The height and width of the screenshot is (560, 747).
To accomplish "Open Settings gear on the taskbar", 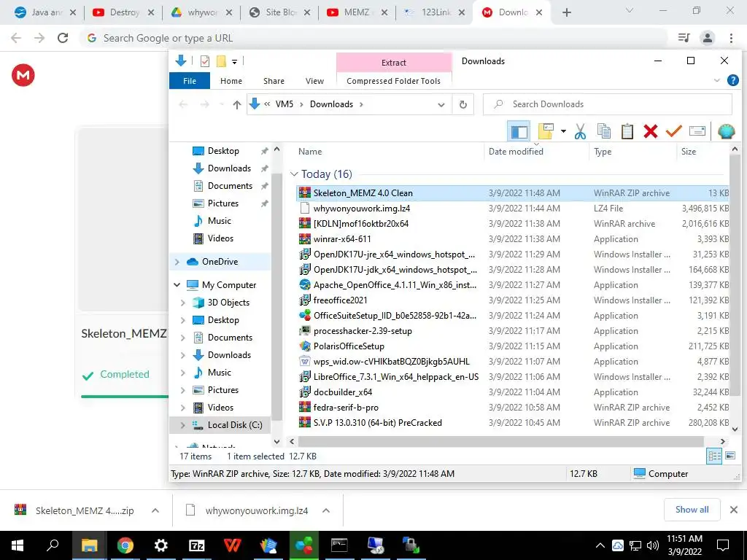I will [160, 545].
